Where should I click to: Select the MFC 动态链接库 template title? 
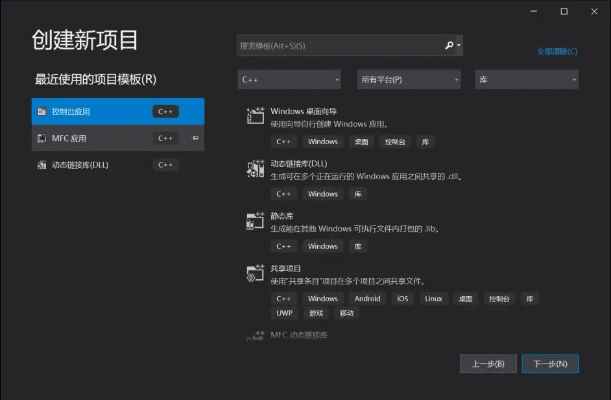(299, 335)
